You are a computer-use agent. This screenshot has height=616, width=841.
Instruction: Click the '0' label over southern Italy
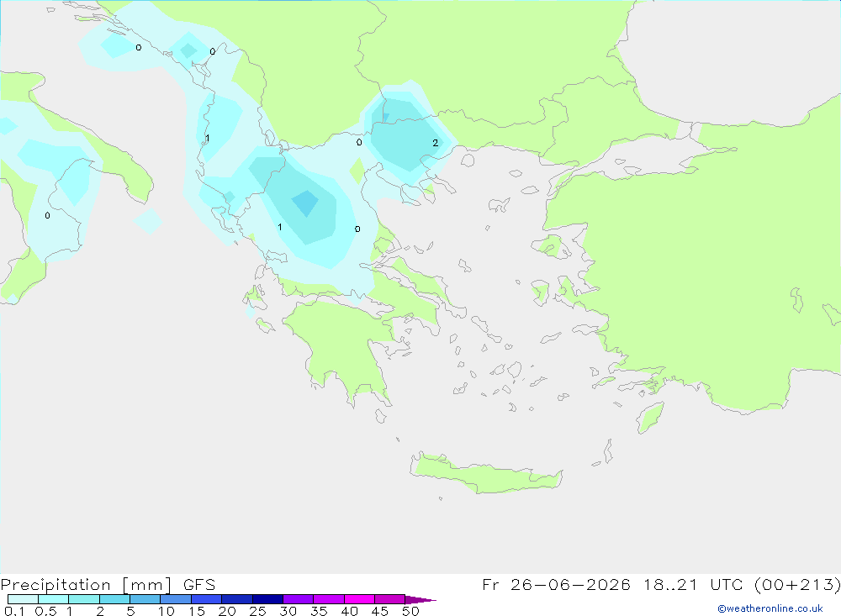point(47,215)
